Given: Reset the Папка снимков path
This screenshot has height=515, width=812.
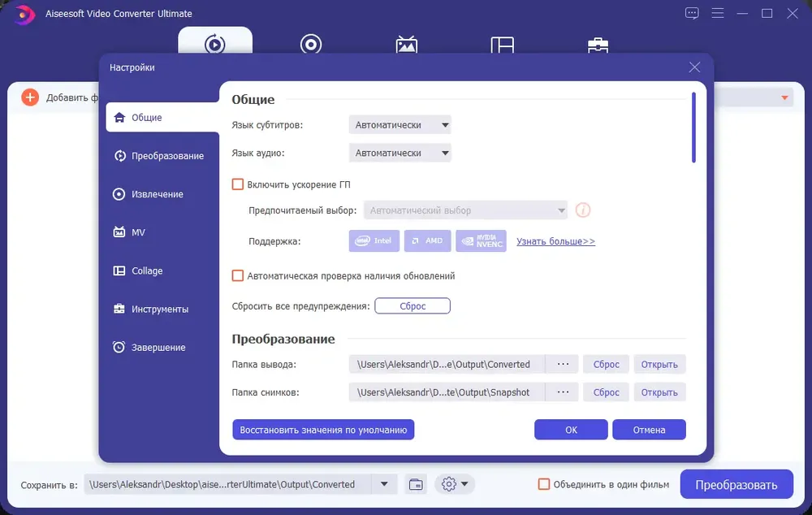Looking at the screenshot, I should click(606, 392).
